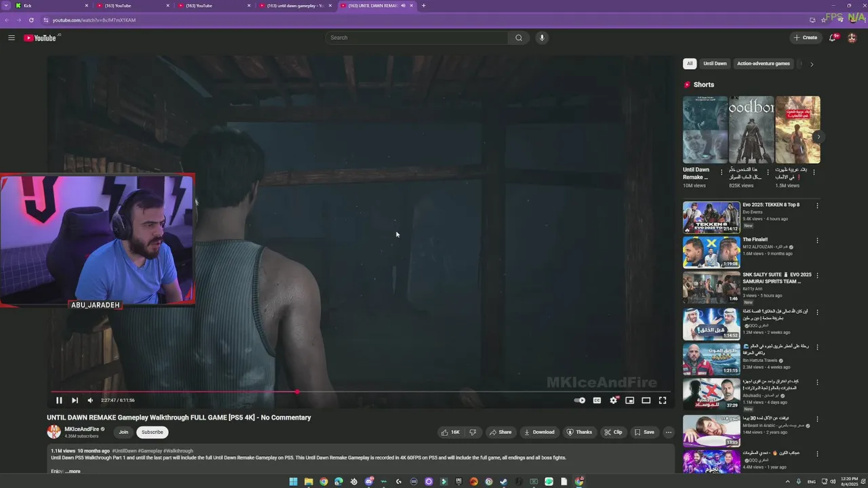Select the Action-adventure games chip
Viewport: 868px width, 488px height.
click(764, 64)
